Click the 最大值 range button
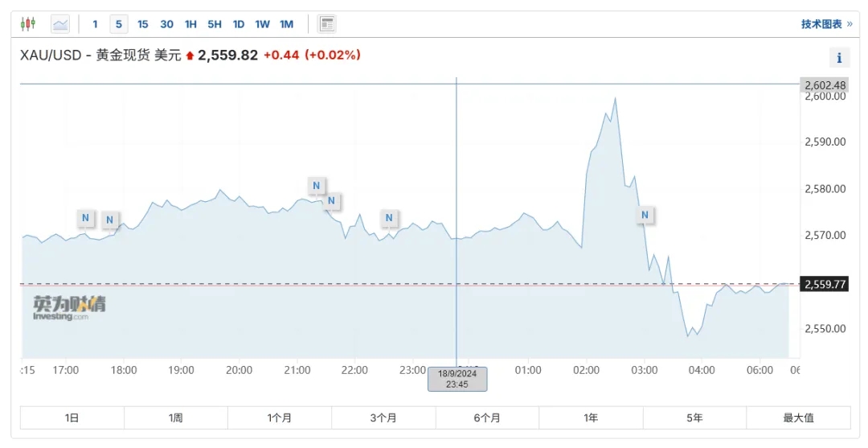This screenshot has width=868, height=448. click(x=798, y=417)
